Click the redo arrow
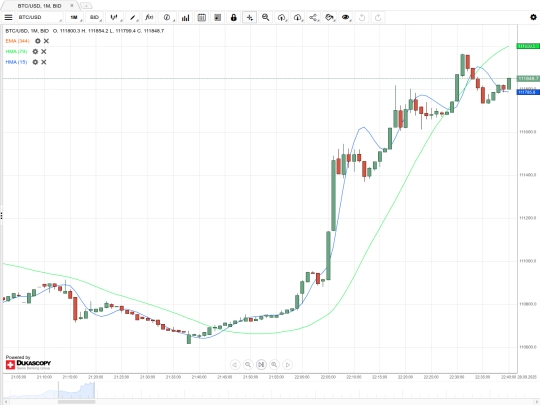This screenshot has width=540, height=405. (x=378, y=17)
